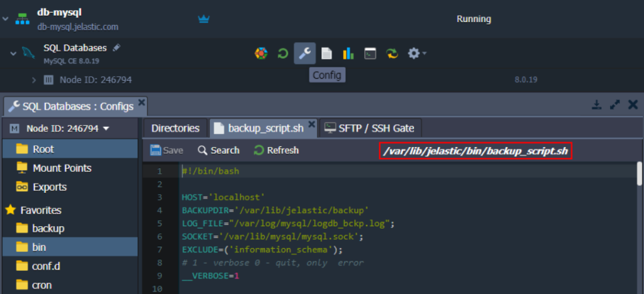Click the MySQL dolphin icon
This screenshot has width=644, height=294.
(x=28, y=53)
